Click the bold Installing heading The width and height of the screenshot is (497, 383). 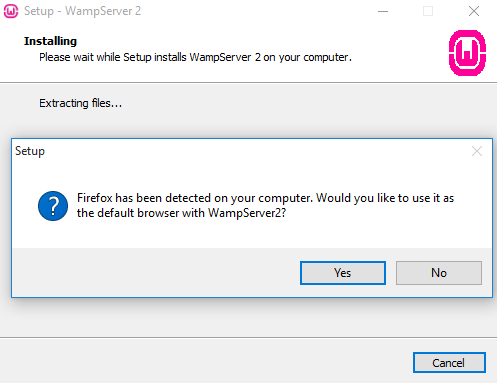tap(50, 41)
